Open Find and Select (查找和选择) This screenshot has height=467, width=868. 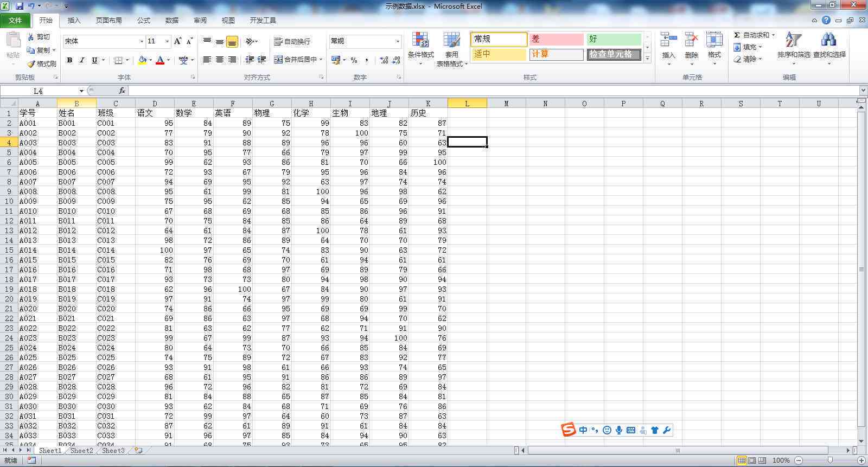[829, 49]
